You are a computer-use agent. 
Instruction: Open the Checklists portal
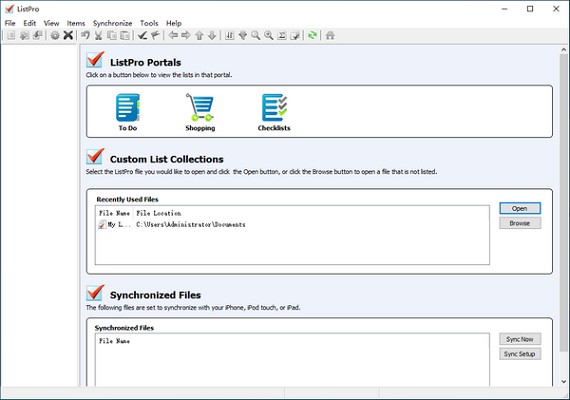274,112
